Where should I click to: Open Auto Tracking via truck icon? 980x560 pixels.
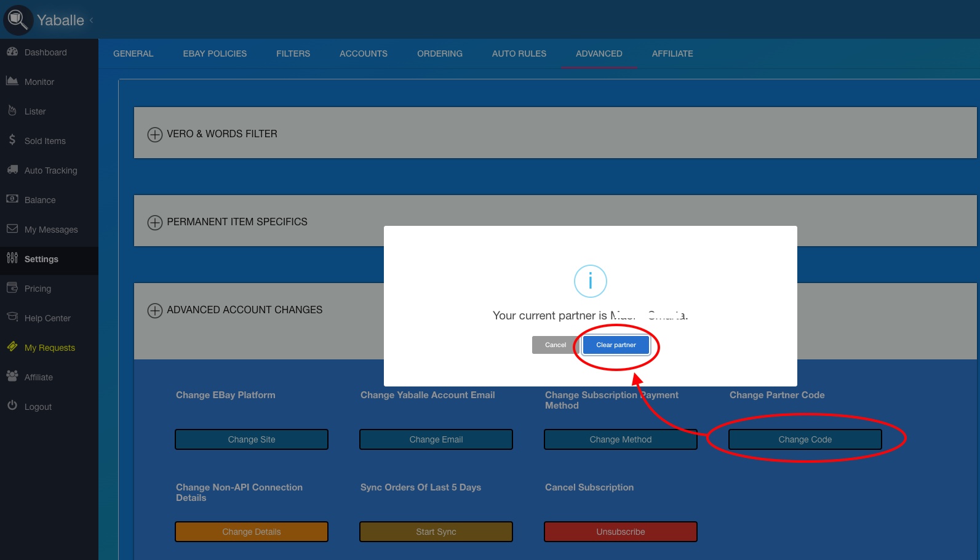[12, 170]
